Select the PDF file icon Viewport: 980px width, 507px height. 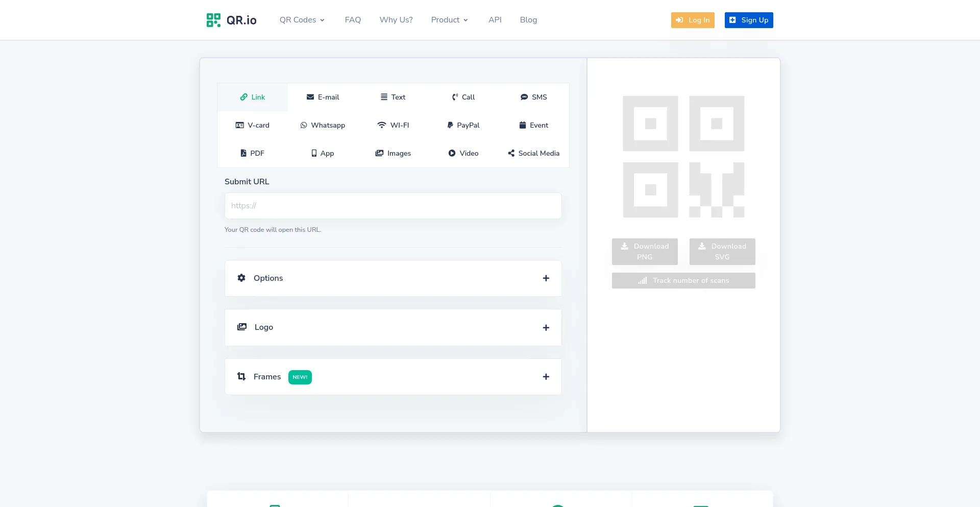(x=243, y=153)
